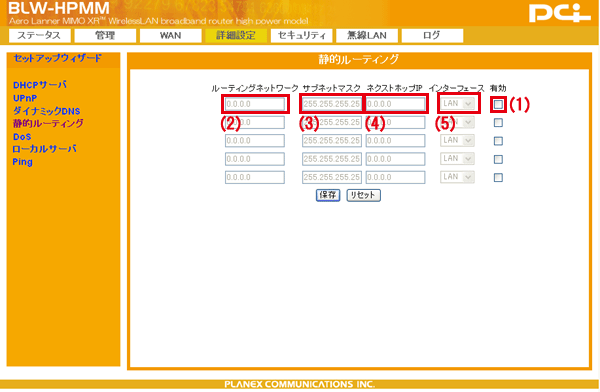Viewport: 600px width, 392px height.
Task: Click the 保存 save button
Action: click(328, 195)
